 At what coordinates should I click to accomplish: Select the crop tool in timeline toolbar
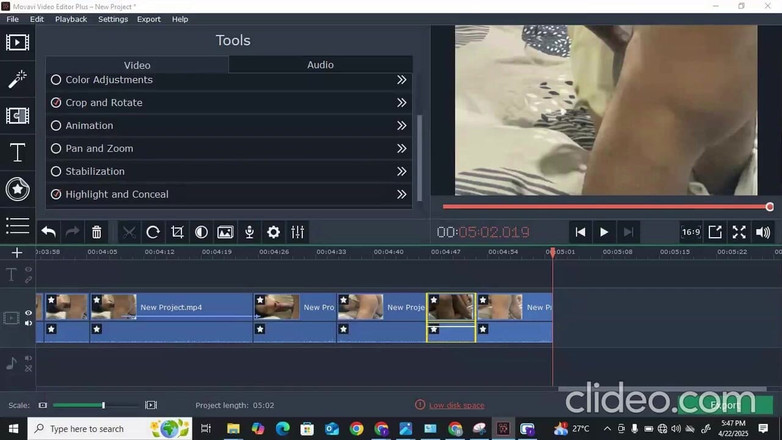(177, 232)
